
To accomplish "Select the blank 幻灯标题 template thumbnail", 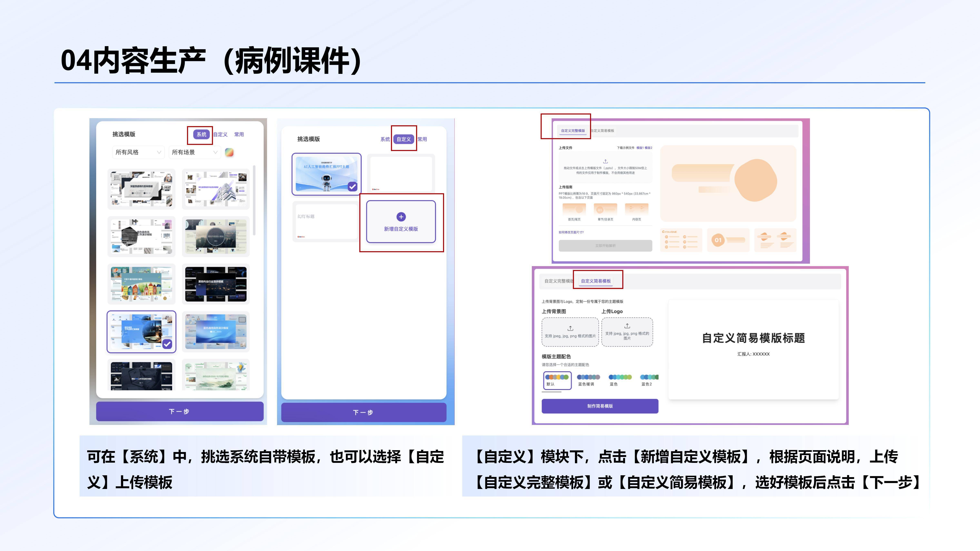I will point(326,222).
